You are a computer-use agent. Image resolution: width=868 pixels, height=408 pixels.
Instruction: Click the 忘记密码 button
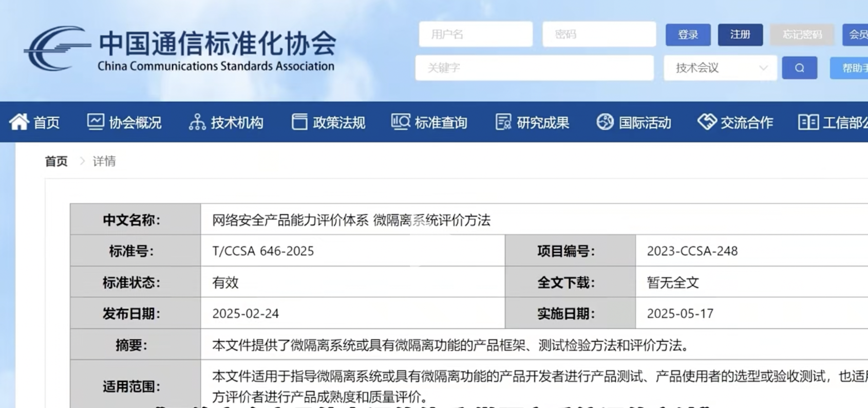click(802, 34)
